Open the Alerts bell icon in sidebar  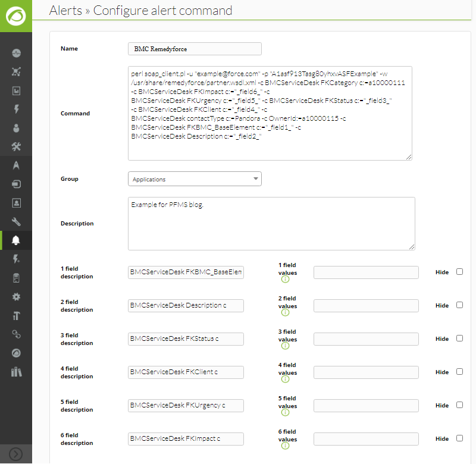(x=16, y=240)
